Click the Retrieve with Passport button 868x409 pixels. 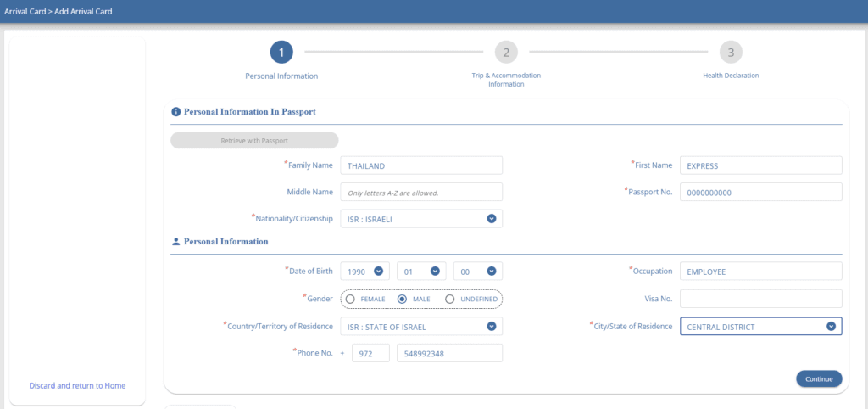point(254,140)
